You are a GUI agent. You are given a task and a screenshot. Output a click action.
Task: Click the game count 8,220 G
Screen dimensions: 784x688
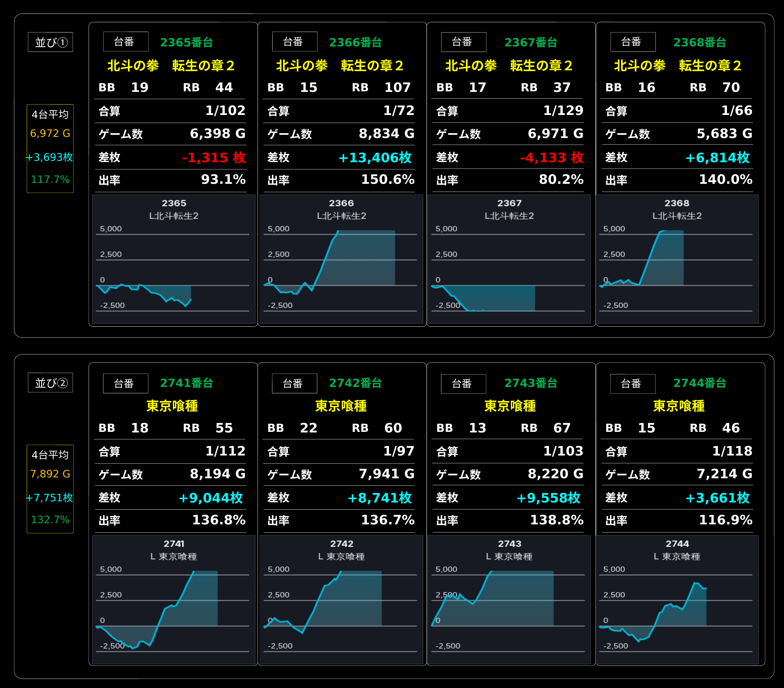pos(556,474)
